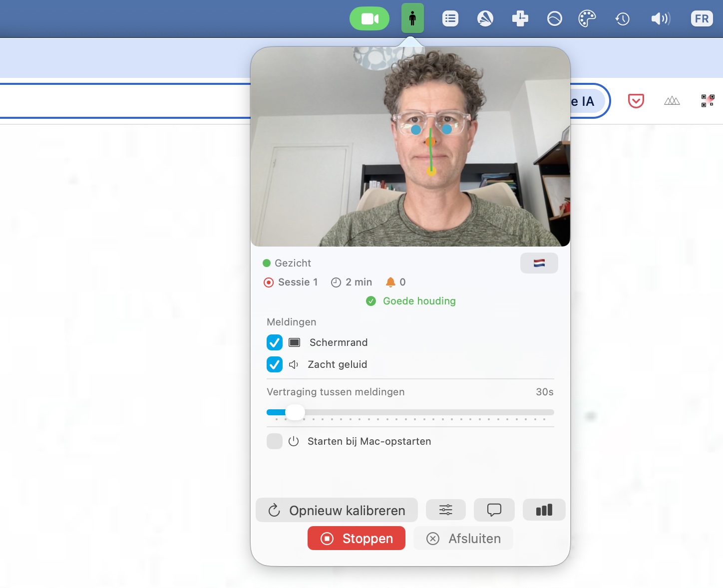Click the Gezicht status indicator
The width and height of the screenshot is (723, 588).
click(287, 263)
